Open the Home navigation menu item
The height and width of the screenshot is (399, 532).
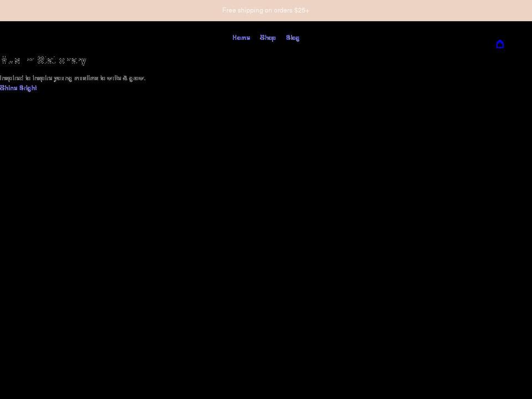click(x=241, y=37)
